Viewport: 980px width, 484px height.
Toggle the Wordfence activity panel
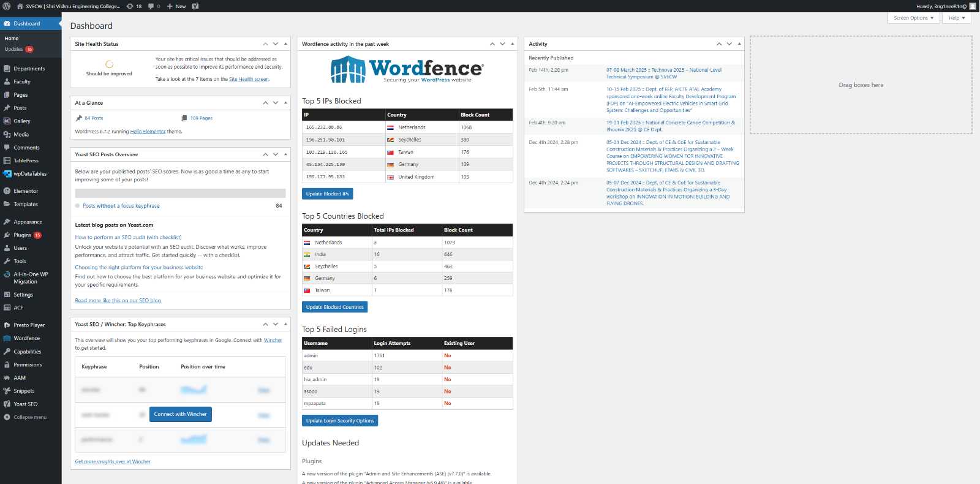click(513, 44)
